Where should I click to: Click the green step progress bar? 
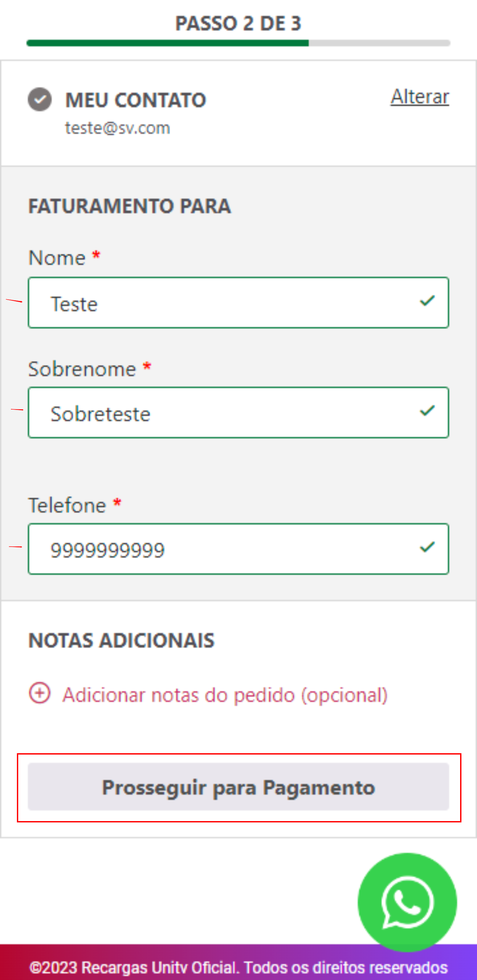click(x=168, y=43)
